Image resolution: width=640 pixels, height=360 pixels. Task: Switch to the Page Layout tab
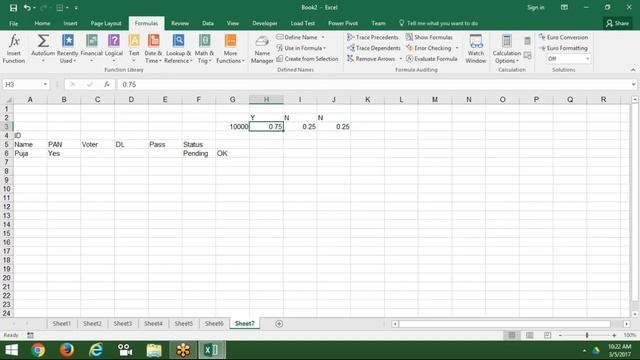point(106,23)
